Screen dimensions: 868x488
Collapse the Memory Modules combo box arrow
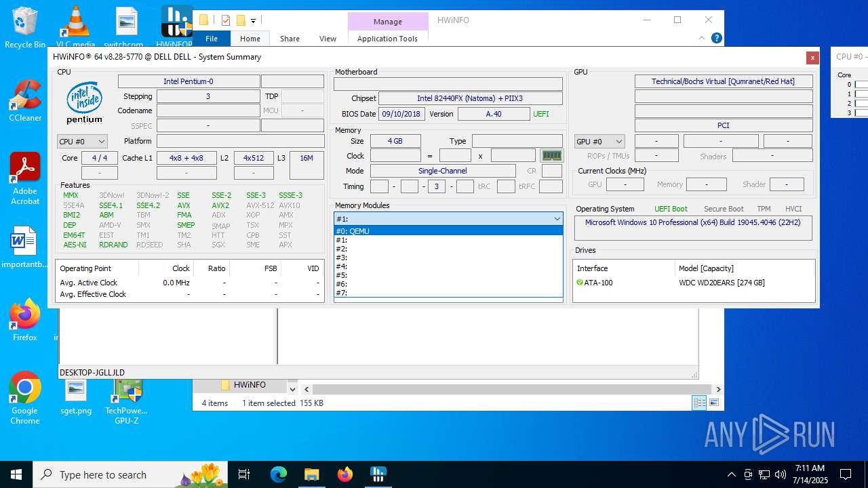point(557,218)
